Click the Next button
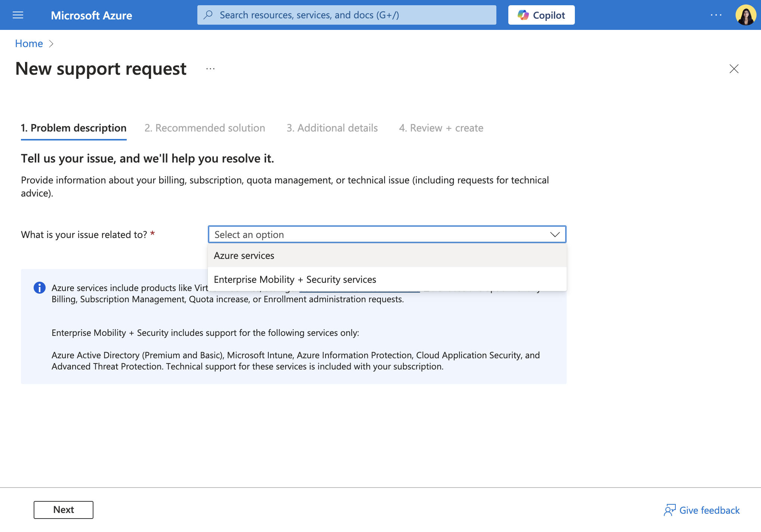Viewport: 761px width, 532px height. pos(64,510)
